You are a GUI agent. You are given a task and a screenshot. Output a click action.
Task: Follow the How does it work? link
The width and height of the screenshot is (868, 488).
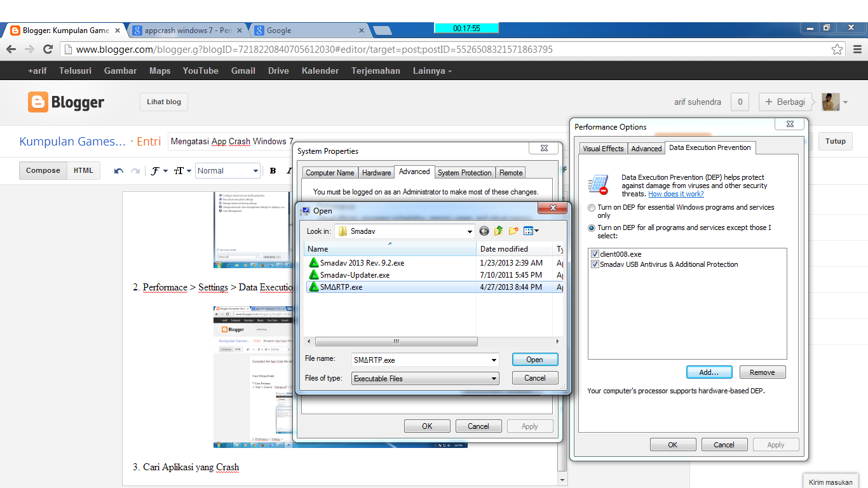(675, 194)
